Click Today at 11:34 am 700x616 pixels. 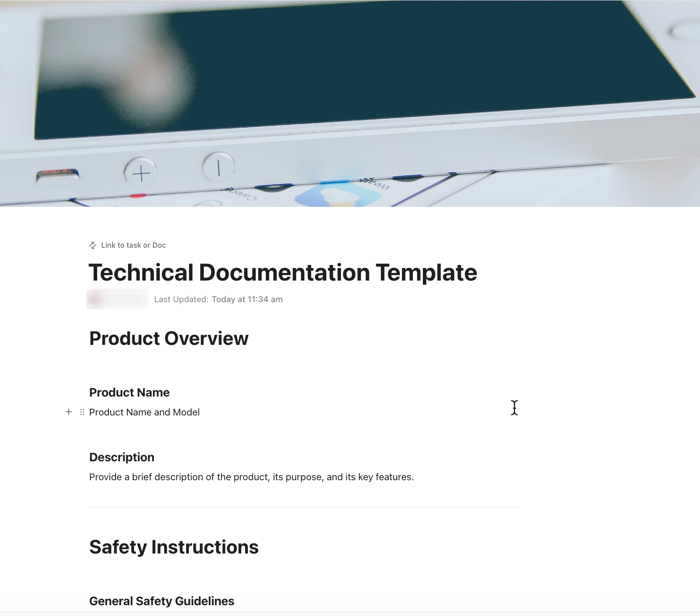pyautogui.click(x=247, y=299)
